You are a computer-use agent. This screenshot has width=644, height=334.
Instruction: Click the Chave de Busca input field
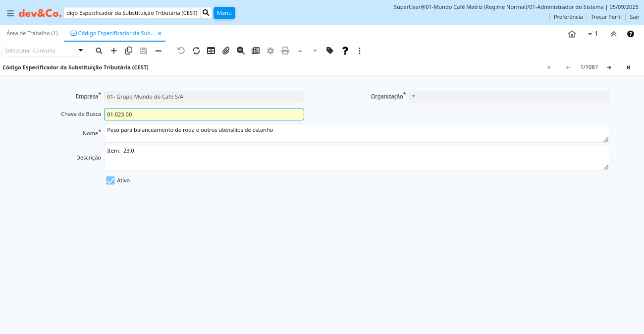204,114
